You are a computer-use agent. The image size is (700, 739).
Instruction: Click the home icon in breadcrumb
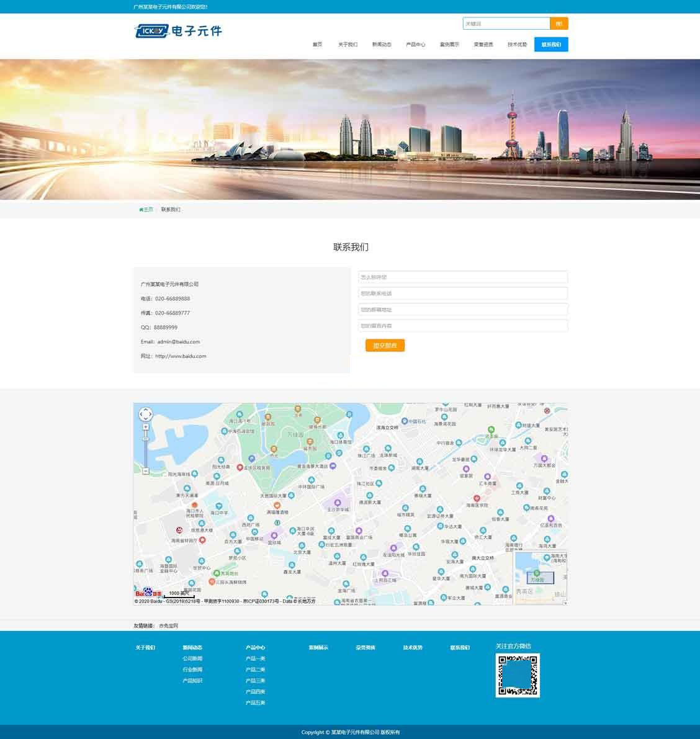(x=141, y=210)
